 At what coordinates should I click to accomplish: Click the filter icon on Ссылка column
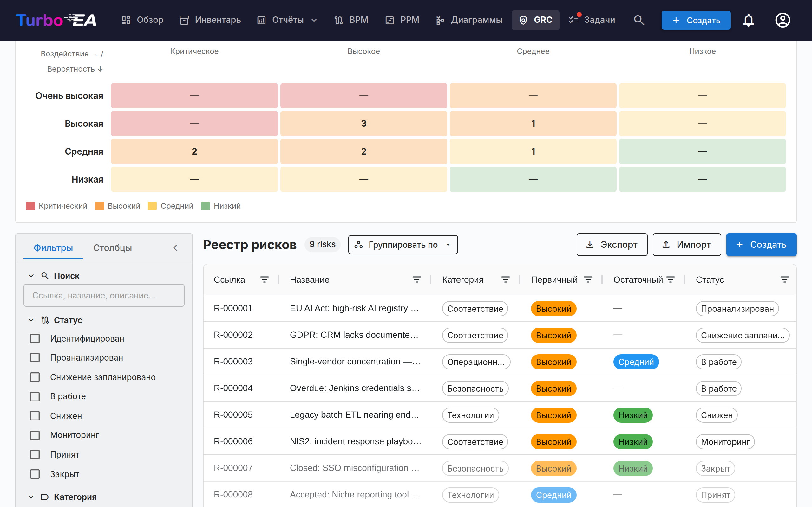click(x=265, y=280)
